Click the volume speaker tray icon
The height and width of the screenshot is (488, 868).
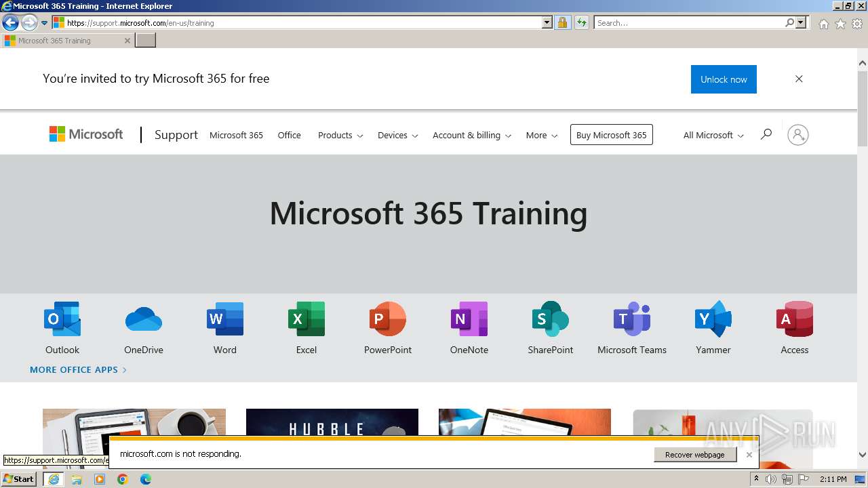coord(771,479)
